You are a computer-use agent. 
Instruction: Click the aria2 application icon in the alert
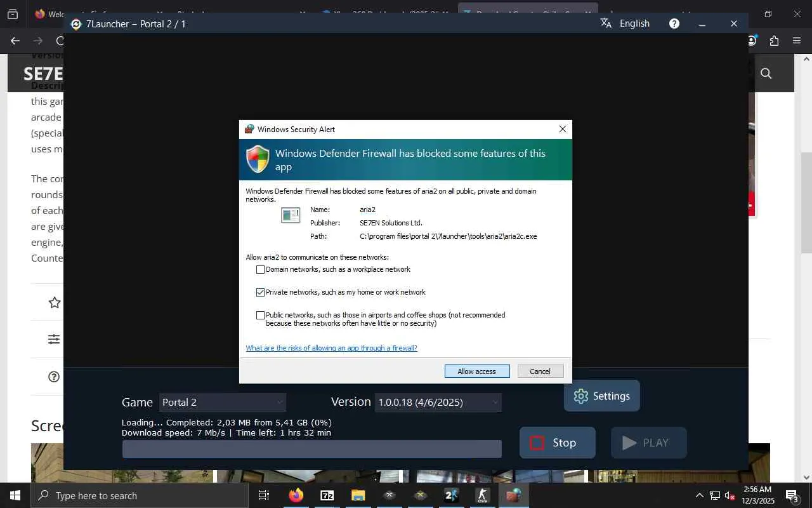click(x=290, y=215)
